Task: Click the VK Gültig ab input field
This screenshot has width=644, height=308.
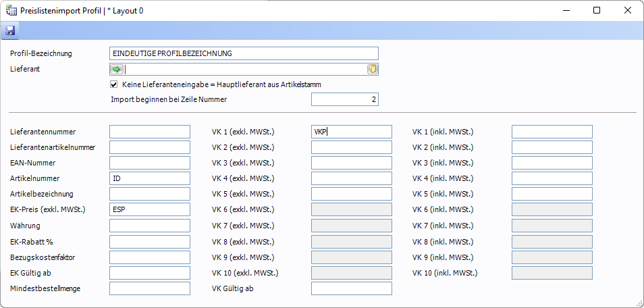Action: pos(351,288)
